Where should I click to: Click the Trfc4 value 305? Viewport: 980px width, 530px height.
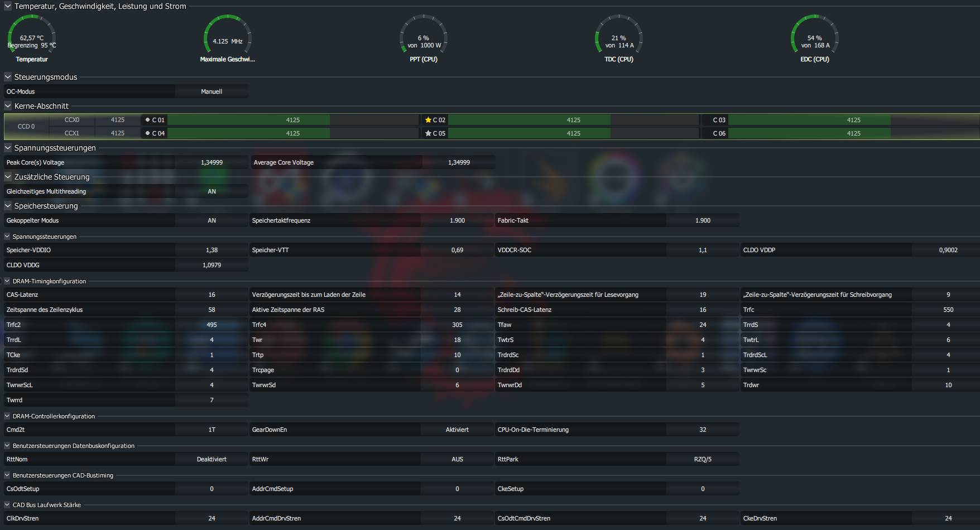457,325
